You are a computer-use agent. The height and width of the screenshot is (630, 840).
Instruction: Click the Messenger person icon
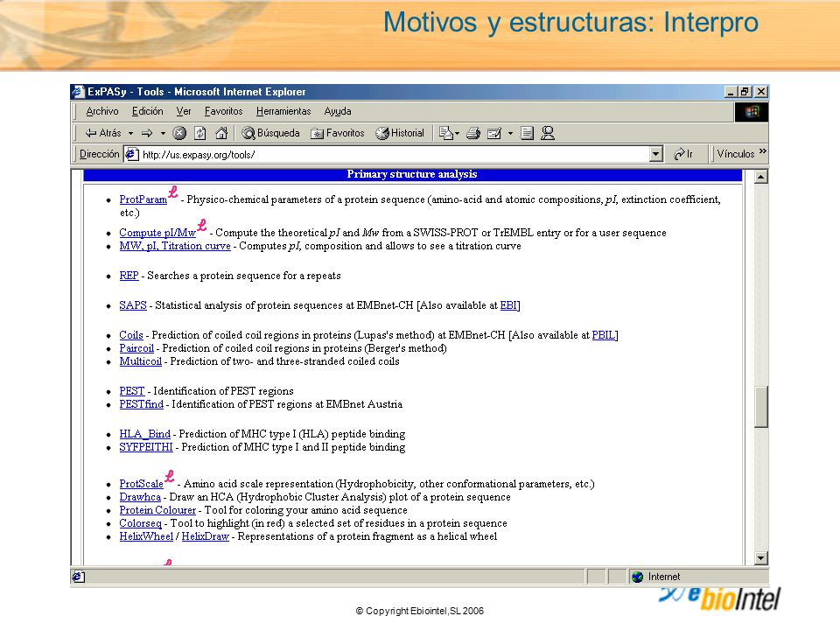click(548, 133)
